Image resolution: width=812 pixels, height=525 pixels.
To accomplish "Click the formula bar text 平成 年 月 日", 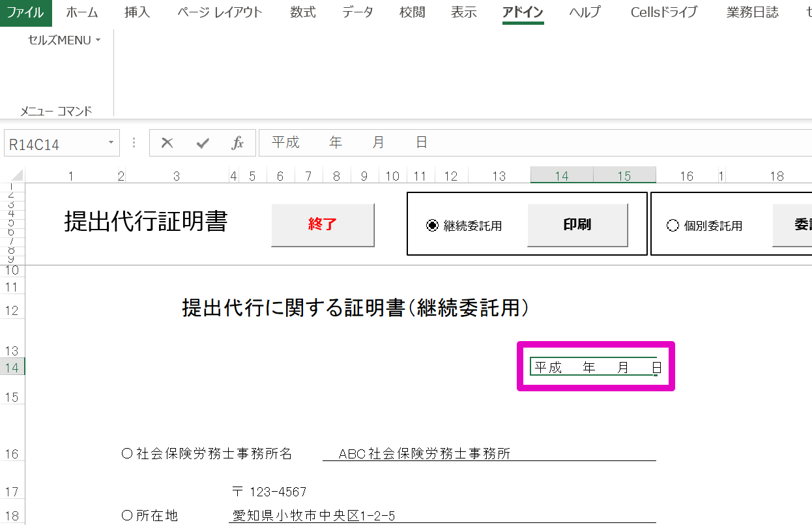I will tap(350, 142).
